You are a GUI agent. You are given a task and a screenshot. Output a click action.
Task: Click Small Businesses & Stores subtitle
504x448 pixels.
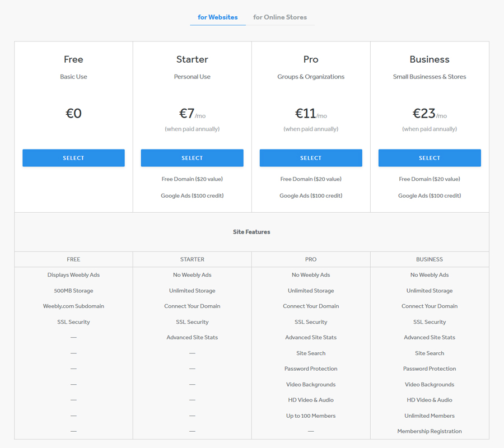point(430,77)
